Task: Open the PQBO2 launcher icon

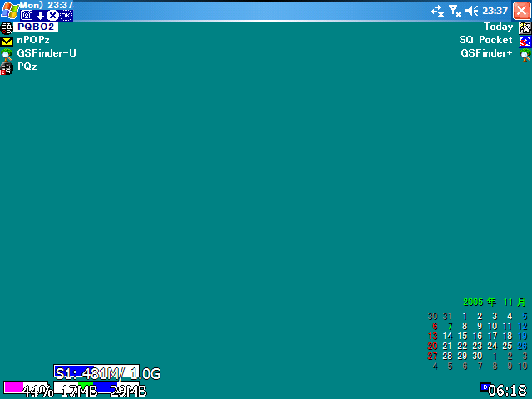Action: pyautogui.click(x=7, y=28)
